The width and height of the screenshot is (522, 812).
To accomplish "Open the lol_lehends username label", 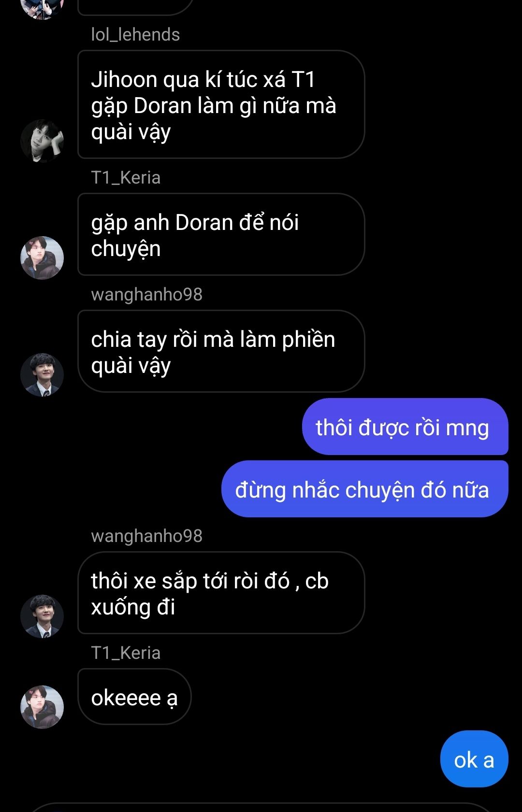I will tap(135, 35).
